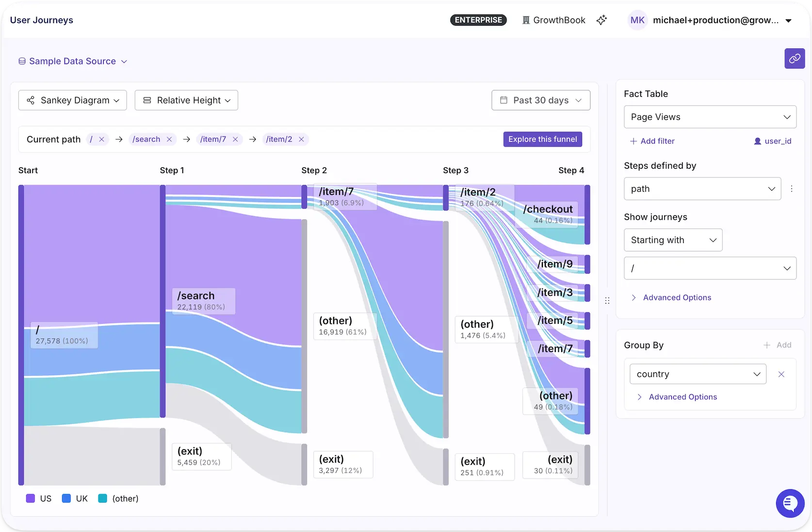Click the UK blue legend swatch

tap(66, 499)
